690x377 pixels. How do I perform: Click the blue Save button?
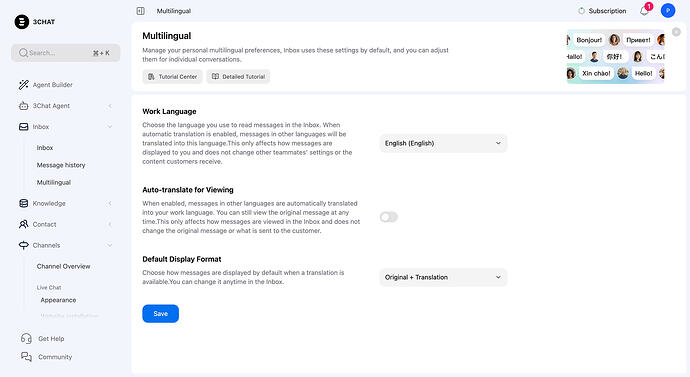161,314
